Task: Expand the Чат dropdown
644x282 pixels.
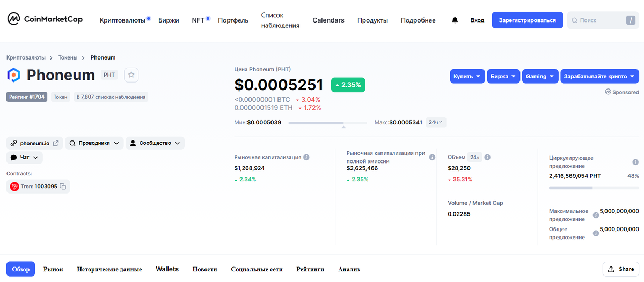Action: point(25,158)
